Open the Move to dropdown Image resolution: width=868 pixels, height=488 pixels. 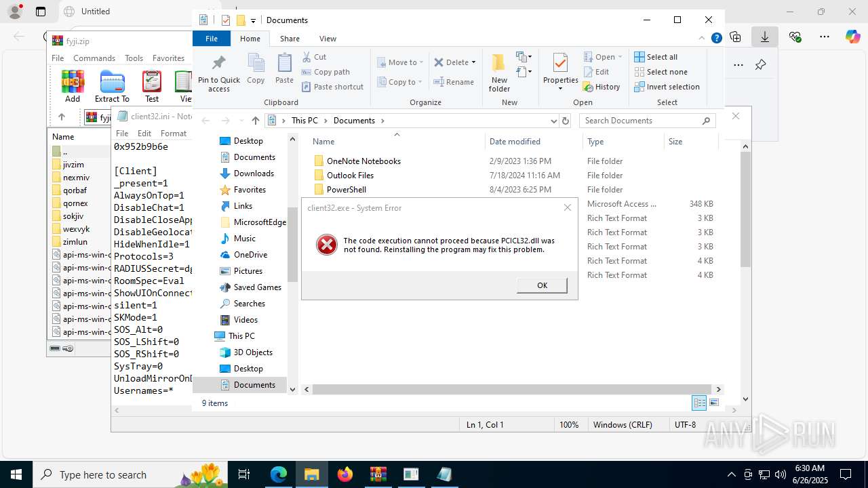pyautogui.click(x=400, y=62)
